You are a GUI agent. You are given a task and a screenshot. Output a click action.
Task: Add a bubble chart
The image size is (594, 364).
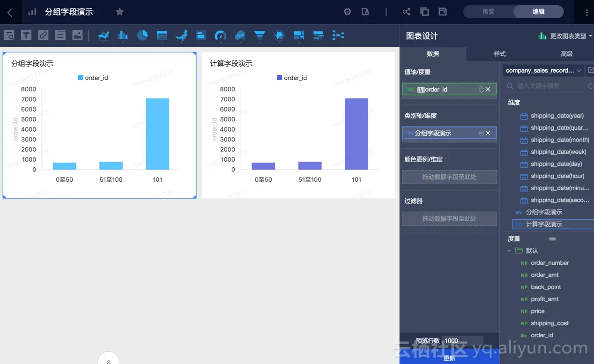coord(240,36)
